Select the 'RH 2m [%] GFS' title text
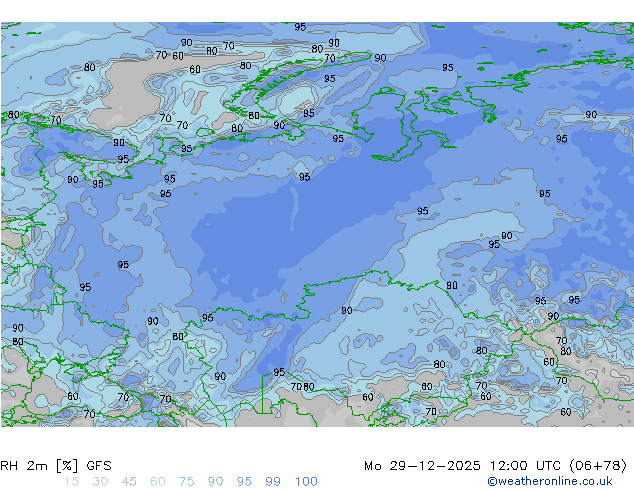The image size is (634, 490). click(x=56, y=466)
